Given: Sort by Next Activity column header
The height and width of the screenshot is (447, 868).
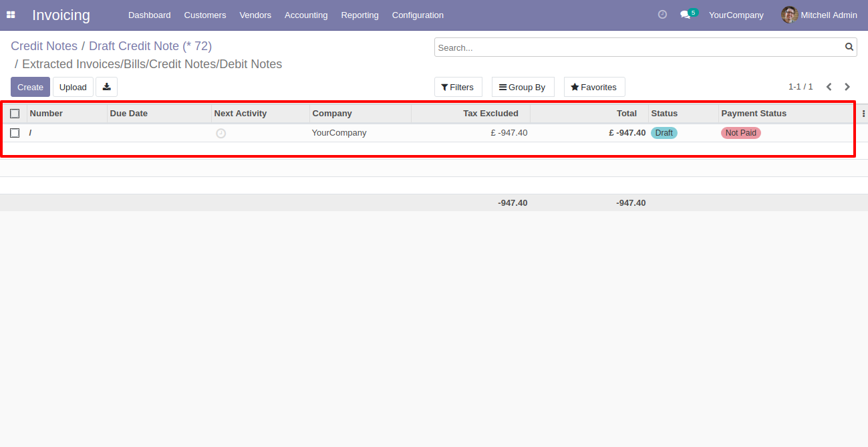Looking at the screenshot, I should click(x=261, y=114).
